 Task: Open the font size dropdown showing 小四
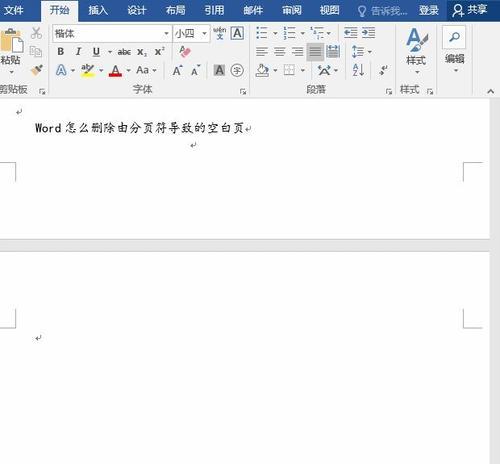191,33
